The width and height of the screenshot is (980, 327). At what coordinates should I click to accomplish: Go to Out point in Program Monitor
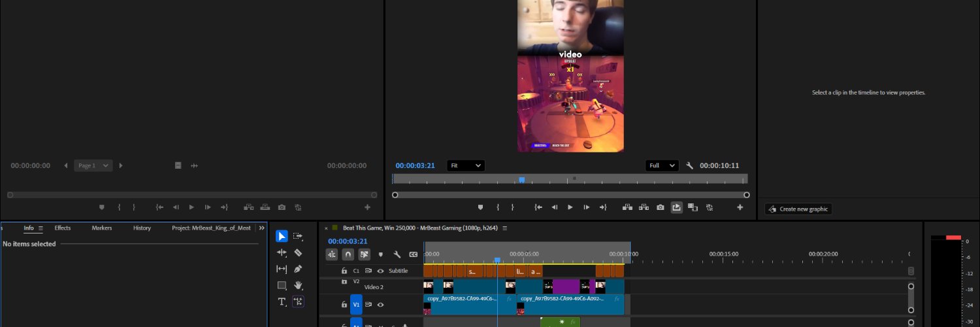[x=603, y=207]
